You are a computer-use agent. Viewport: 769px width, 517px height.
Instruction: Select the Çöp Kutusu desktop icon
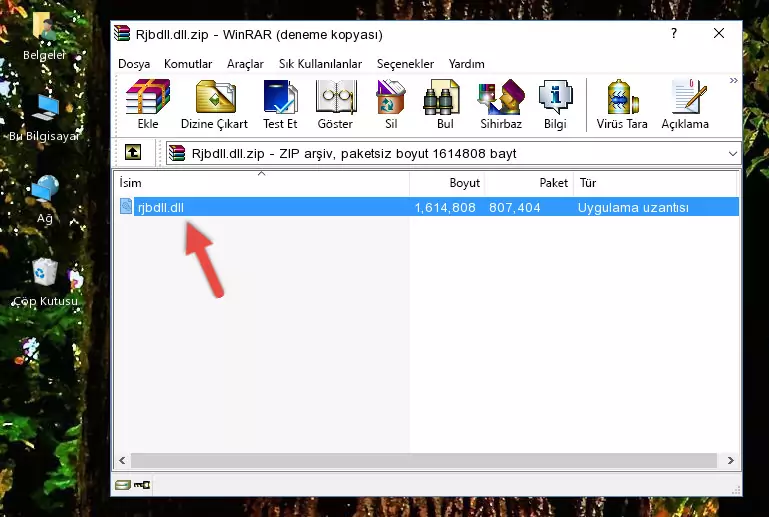pyautogui.click(x=45, y=283)
